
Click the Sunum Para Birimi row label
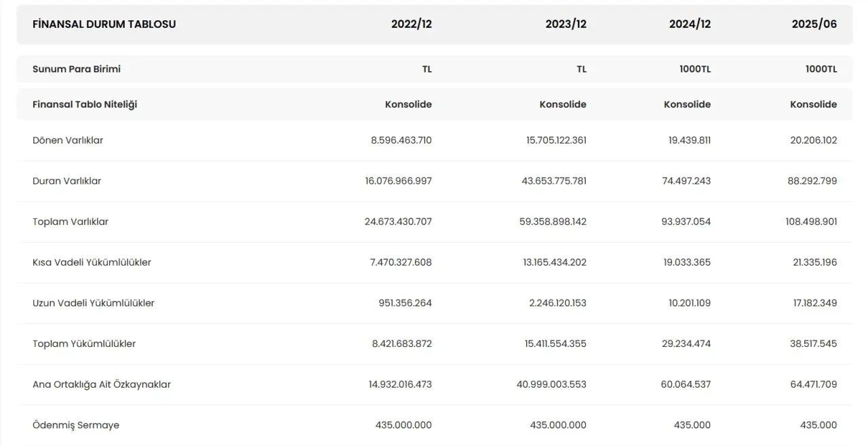point(77,69)
